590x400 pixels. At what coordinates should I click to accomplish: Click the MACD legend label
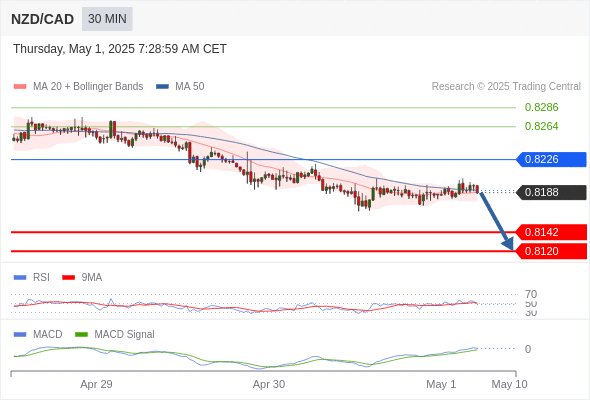coord(48,335)
